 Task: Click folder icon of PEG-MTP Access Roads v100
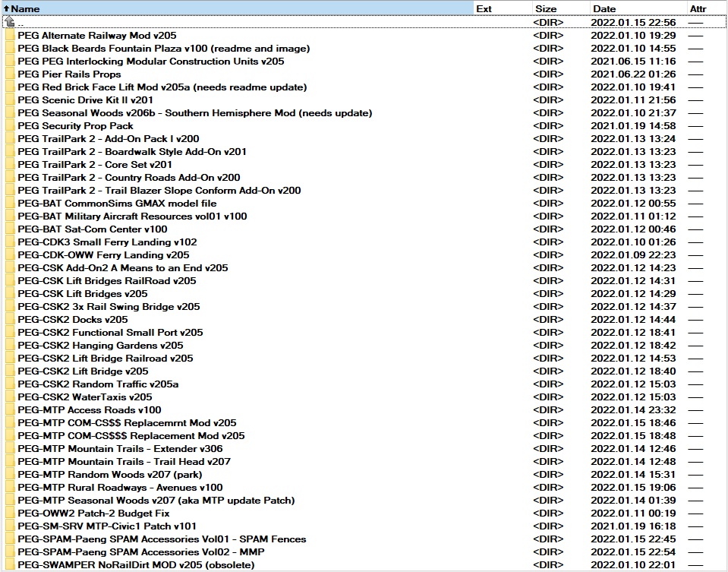pyautogui.click(x=10, y=410)
